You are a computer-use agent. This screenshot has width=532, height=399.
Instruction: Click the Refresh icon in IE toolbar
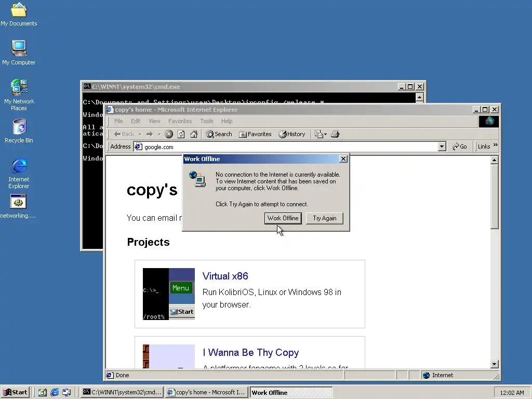click(181, 134)
